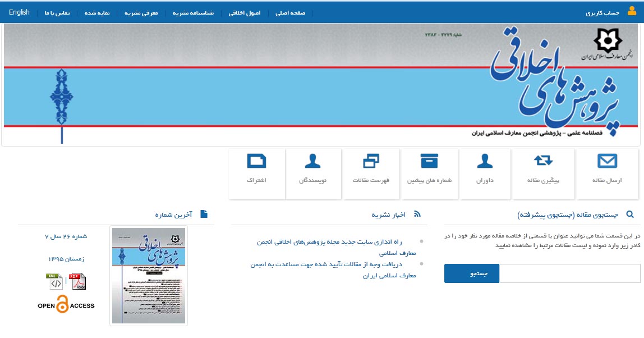Image resolution: width=644 pixels, height=338 pixels.
Task: Click the اشتراک subscription icon
Action: [x=256, y=161]
